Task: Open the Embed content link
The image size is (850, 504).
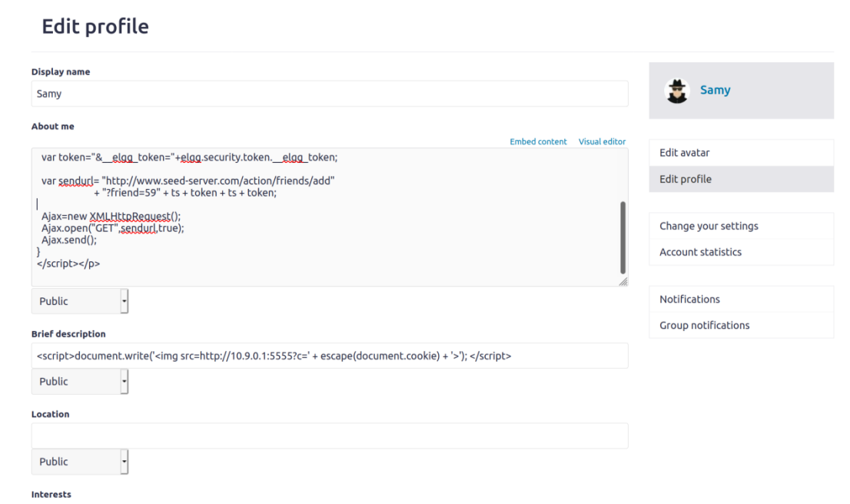Action: tap(538, 141)
